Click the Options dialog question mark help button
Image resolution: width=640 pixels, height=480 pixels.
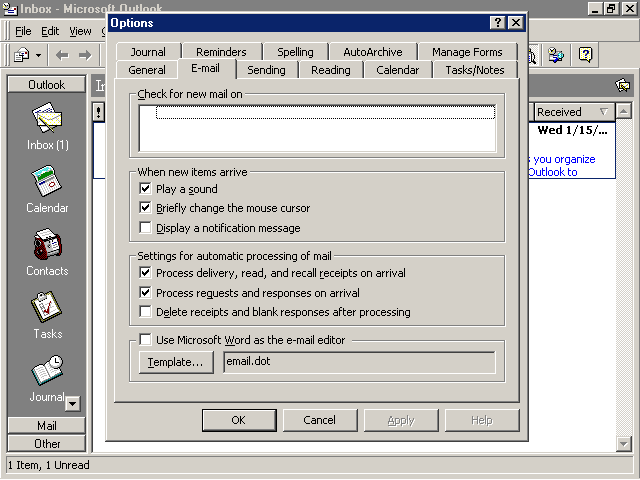coord(498,22)
